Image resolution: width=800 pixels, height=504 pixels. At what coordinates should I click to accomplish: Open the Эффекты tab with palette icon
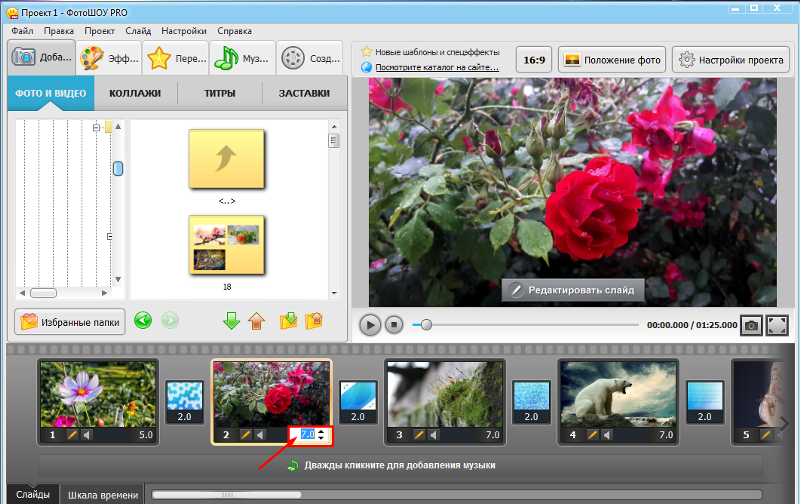point(109,58)
